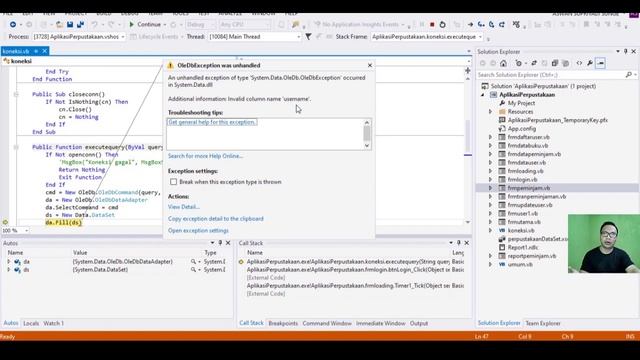Open the Process dropdown
This screenshot has height=360, width=640.
122,37
